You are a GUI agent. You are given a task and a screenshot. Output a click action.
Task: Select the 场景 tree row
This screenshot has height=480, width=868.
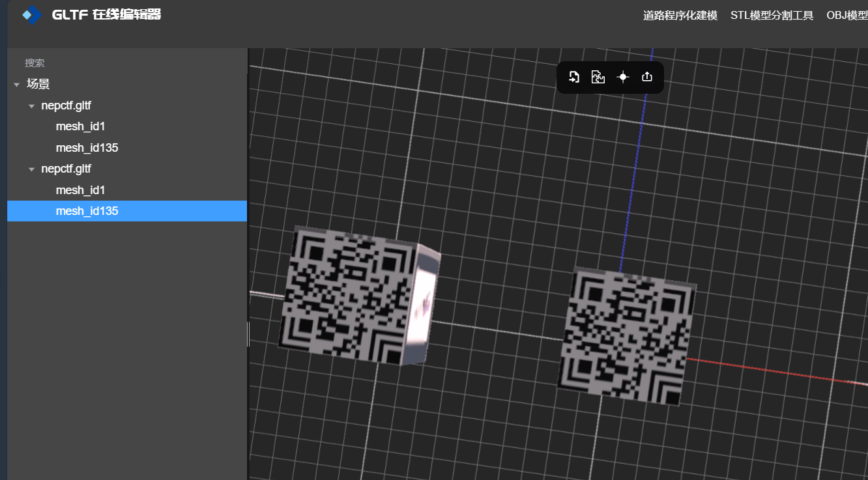click(127, 84)
